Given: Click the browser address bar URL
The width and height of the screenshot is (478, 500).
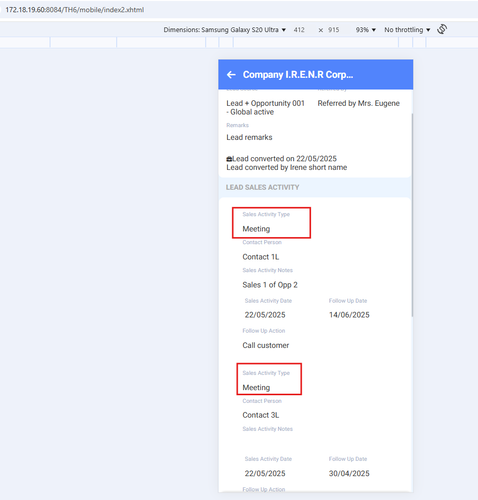Looking at the screenshot, I should tap(75, 10).
